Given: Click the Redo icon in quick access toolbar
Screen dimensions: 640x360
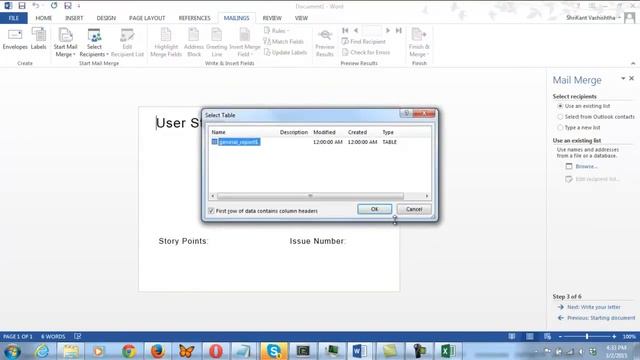Looking at the screenshot, I should coord(54,6).
